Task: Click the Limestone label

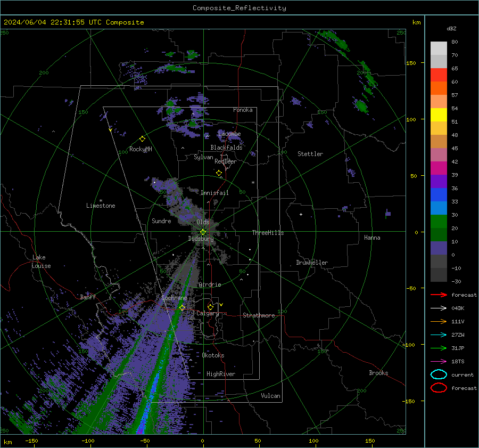Action: click(x=101, y=206)
